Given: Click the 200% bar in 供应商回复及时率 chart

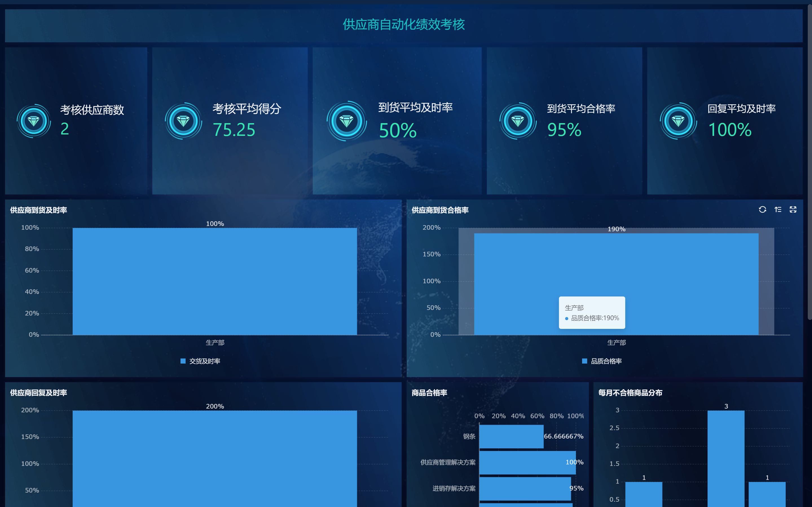Looking at the screenshot, I should [x=215, y=459].
